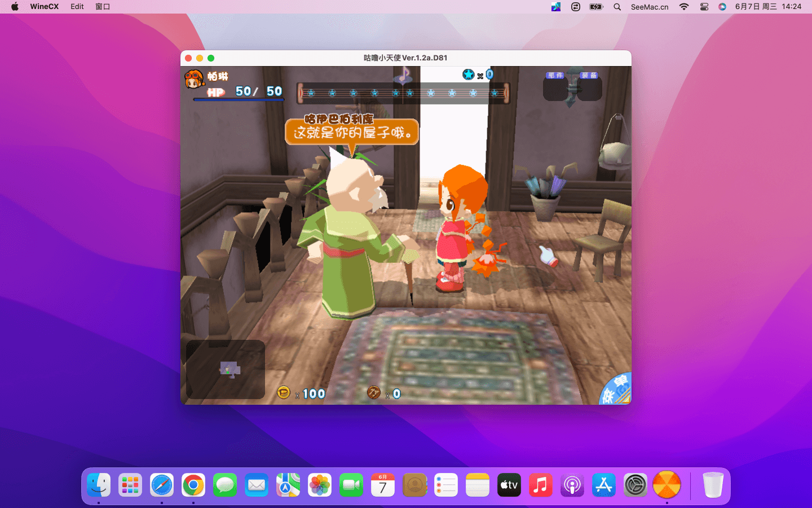
Task: Open the minimap panel
Action: pyautogui.click(x=226, y=370)
